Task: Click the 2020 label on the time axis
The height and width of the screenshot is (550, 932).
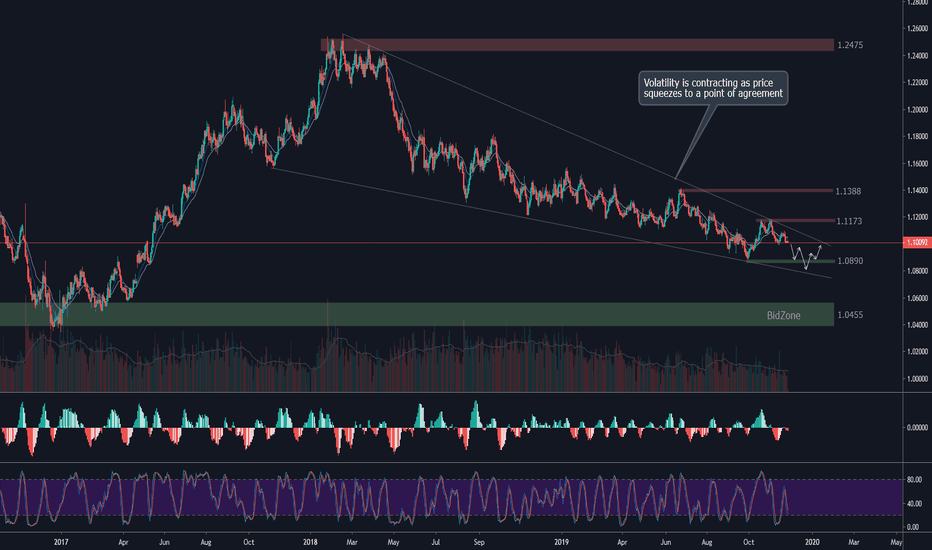Action: click(x=812, y=542)
